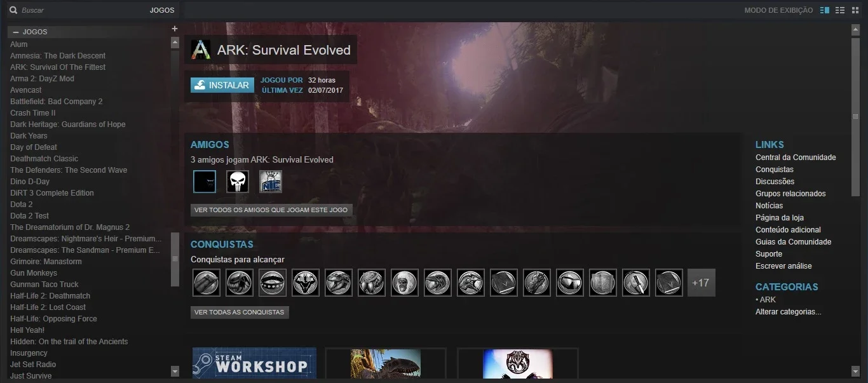
Task: Select Jet Set Radio
Action: click(x=33, y=365)
